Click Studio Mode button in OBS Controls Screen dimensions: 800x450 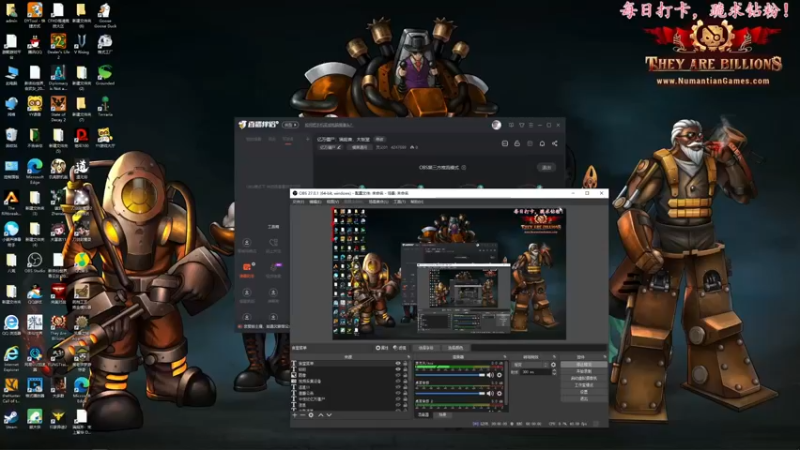pyautogui.click(x=584, y=385)
